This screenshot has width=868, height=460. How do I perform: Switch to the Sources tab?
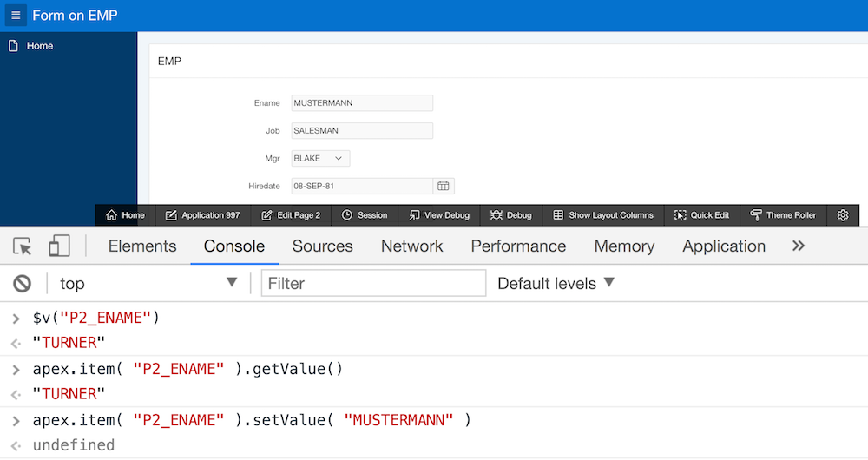[323, 246]
